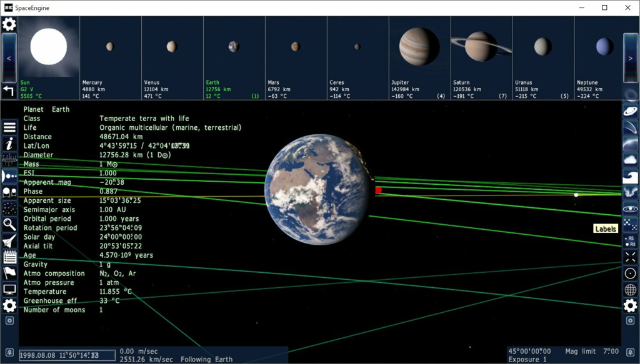The image size is (640, 364).
Task: Select the Mercury thumbnail
Action: click(x=111, y=58)
